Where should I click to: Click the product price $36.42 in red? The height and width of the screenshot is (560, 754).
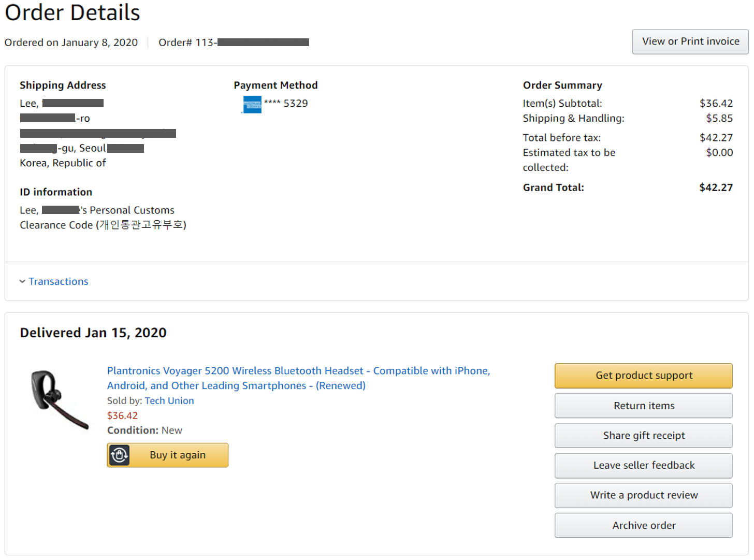point(122,415)
